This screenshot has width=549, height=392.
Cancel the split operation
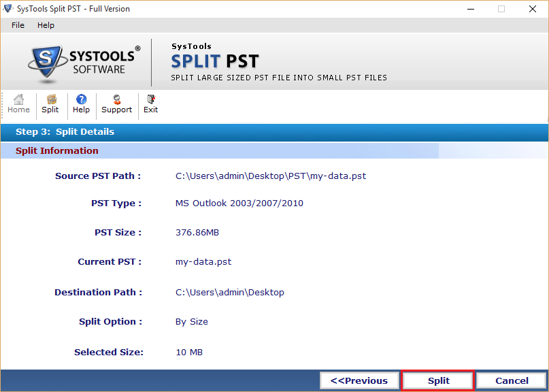(512, 380)
